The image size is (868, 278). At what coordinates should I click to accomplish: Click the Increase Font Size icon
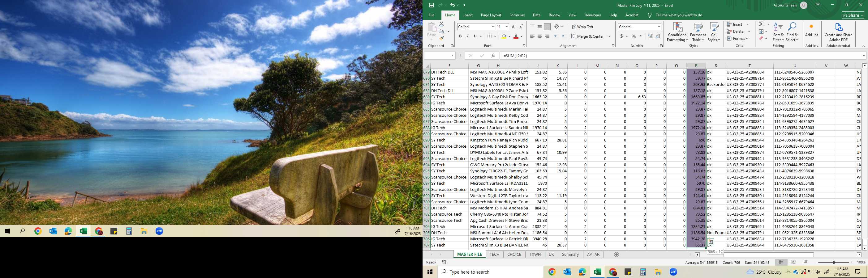pyautogui.click(x=513, y=27)
